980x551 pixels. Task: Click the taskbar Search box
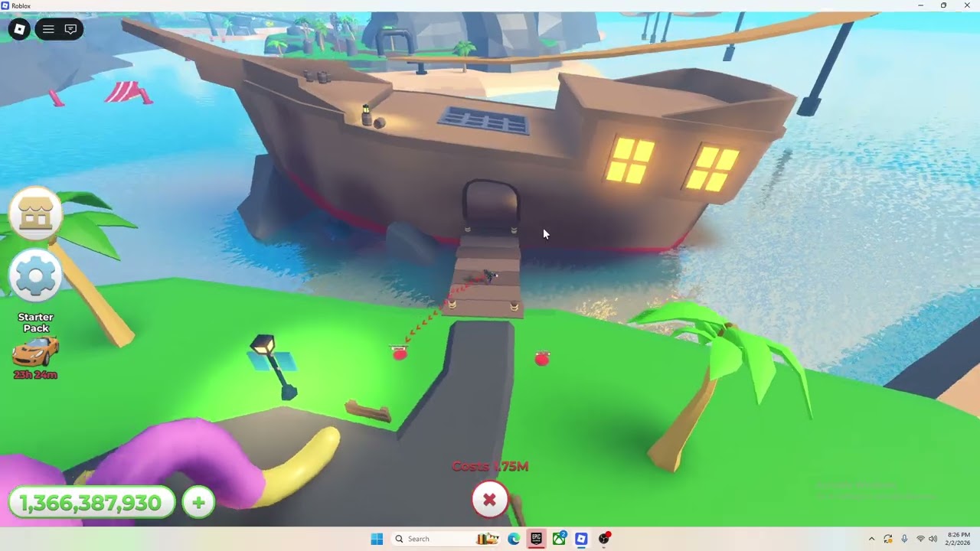click(445, 539)
